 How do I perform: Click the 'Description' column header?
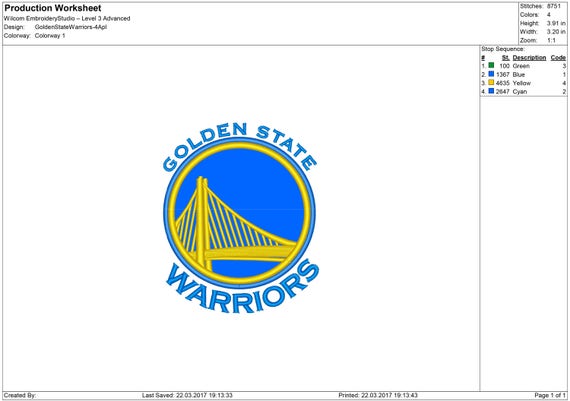point(529,58)
